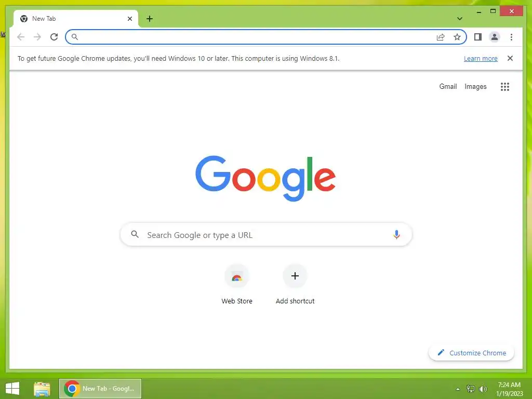Close the Chrome window

512,11
